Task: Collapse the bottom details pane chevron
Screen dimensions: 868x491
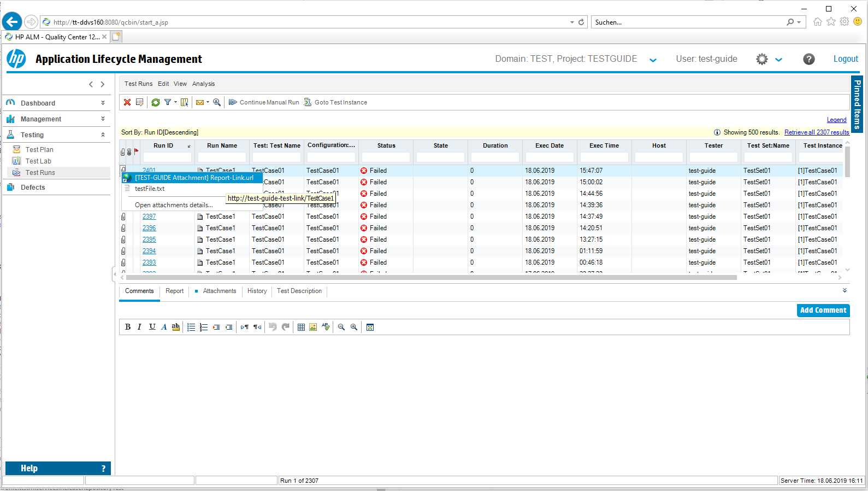Action: click(845, 290)
